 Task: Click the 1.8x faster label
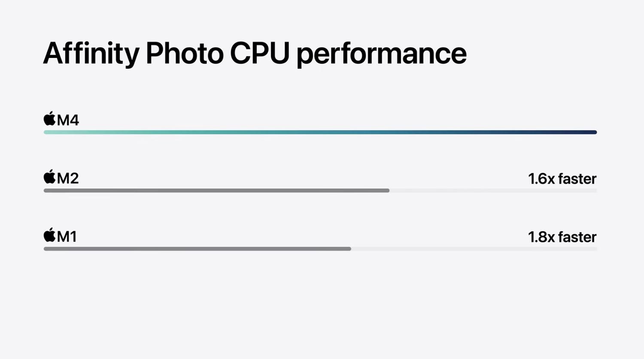(562, 237)
